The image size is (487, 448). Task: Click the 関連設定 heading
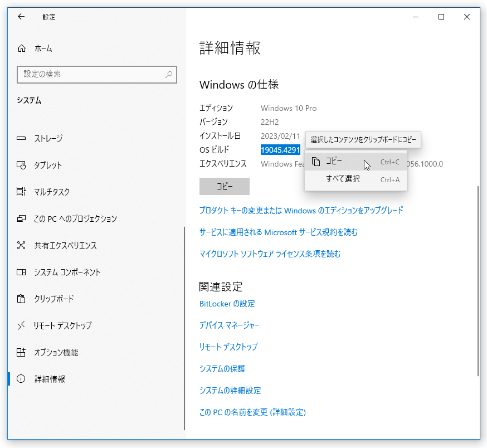pyautogui.click(x=221, y=286)
